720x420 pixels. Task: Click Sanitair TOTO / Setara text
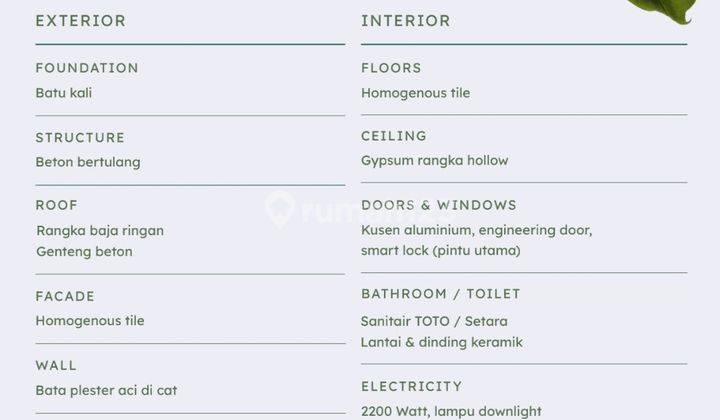click(x=434, y=321)
